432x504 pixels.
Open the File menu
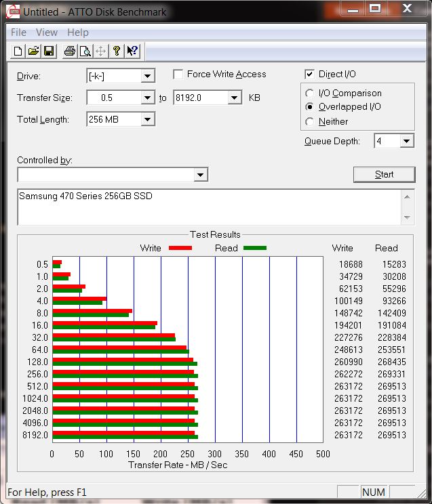click(18, 33)
